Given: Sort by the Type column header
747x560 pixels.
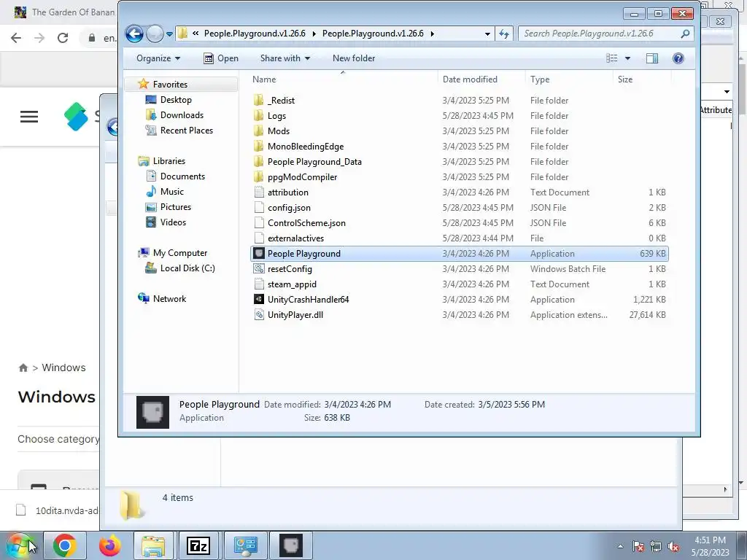Looking at the screenshot, I should tap(569, 79).
